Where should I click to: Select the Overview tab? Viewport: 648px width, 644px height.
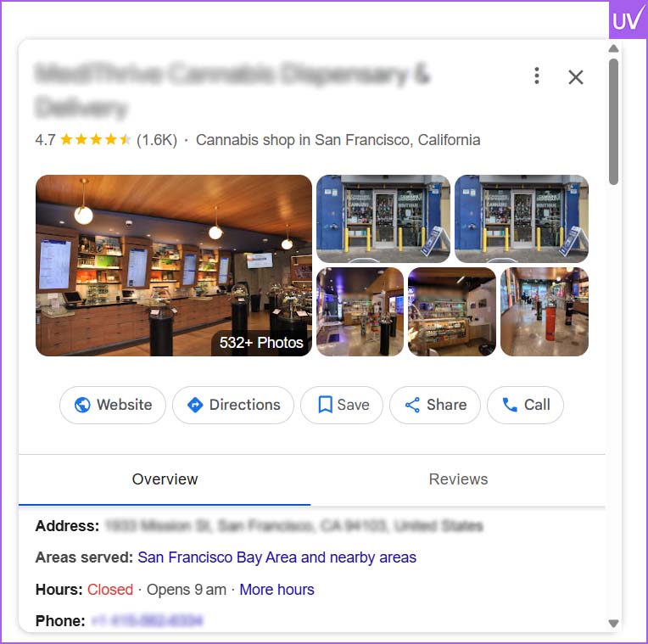point(165,479)
